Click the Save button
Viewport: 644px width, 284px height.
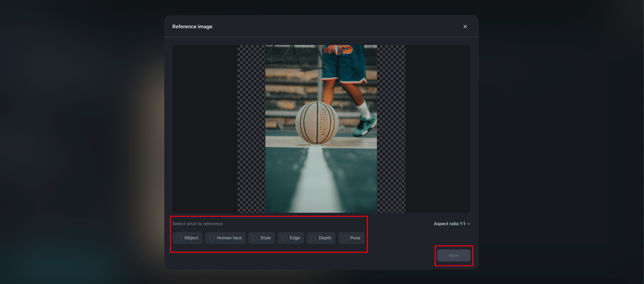[454, 255]
